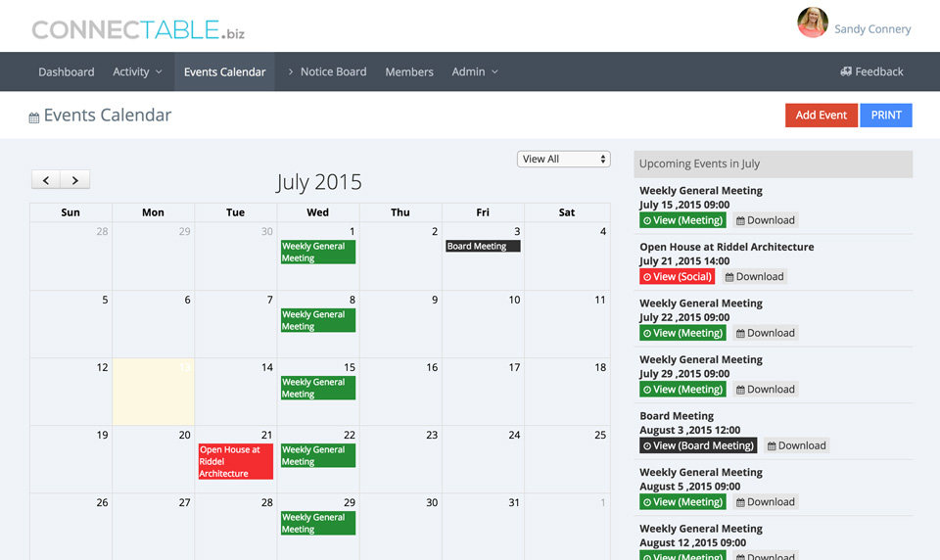Select the Weekly General Meeting on July 29
This screenshot has height=560, width=940.
pos(317,523)
